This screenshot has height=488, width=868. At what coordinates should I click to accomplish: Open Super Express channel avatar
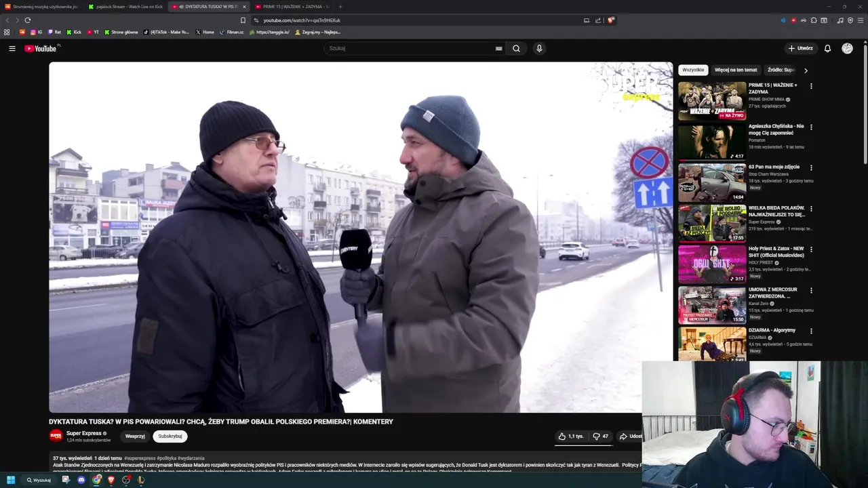click(x=56, y=436)
